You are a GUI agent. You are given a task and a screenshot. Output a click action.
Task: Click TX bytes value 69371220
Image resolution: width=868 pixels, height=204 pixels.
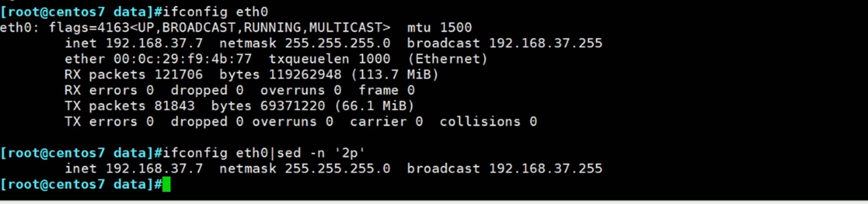[x=293, y=106]
